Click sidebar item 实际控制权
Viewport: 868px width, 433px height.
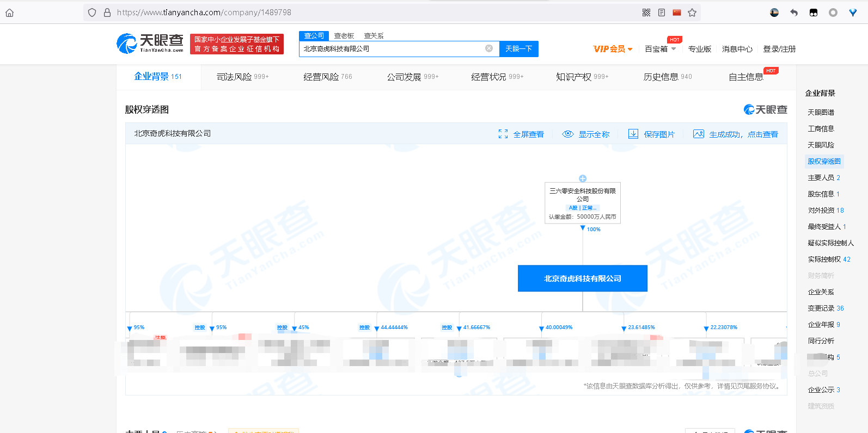coord(829,259)
